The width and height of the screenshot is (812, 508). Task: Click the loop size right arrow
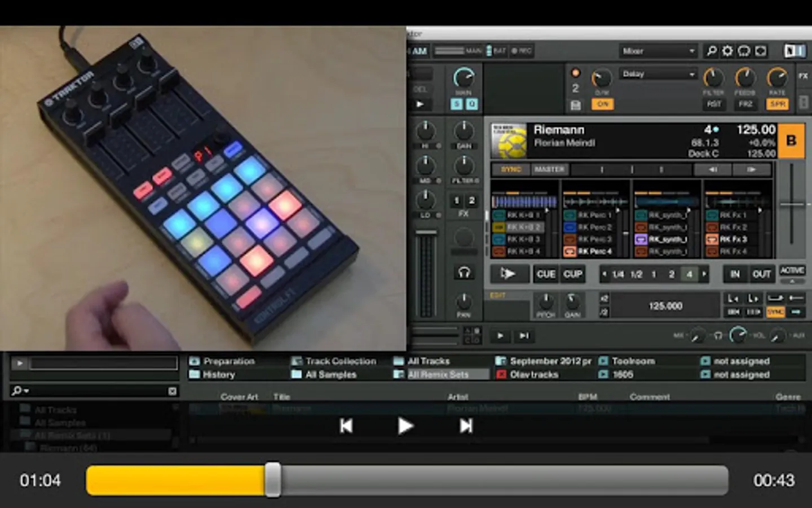point(704,274)
